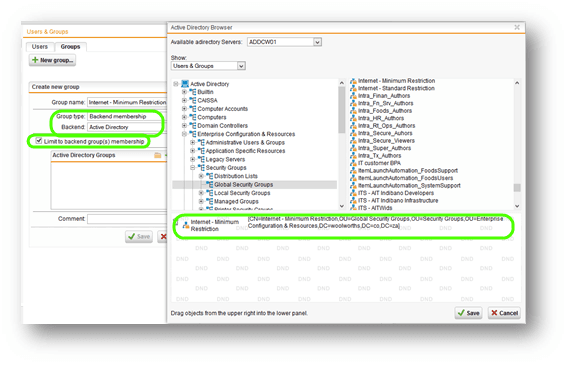Expand the Domain Controllers node
Image resolution: width=568 pixels, height=366 pixels.
184,126
